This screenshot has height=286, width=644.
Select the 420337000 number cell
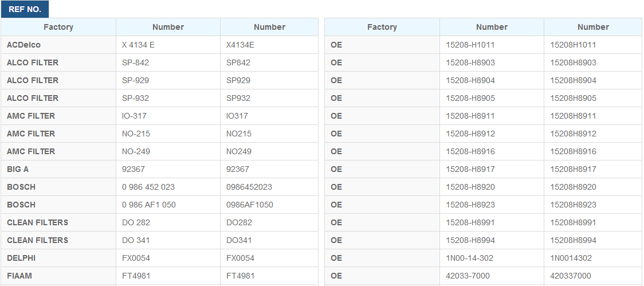pyautogui.click(x=592, y=276)
